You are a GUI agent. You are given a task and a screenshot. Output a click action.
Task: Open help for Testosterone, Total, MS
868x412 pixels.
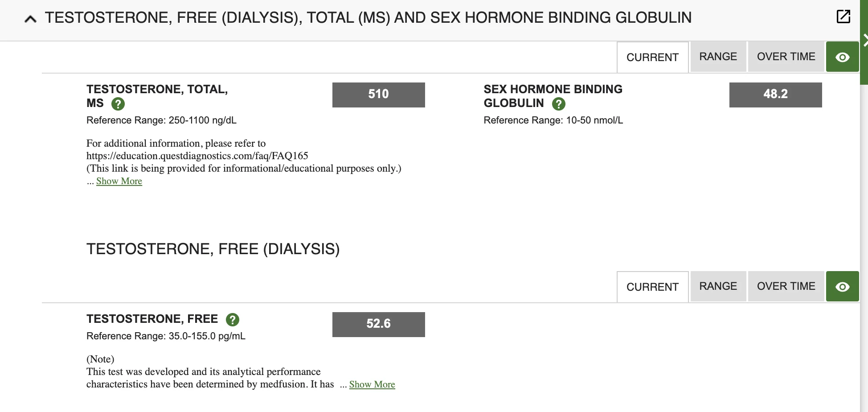click(x=118, y=104)
